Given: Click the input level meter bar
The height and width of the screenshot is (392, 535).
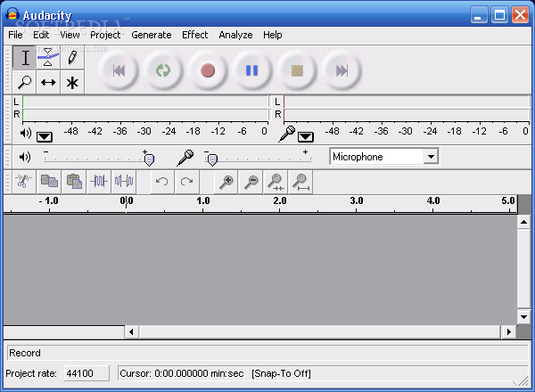Looking at the screenshot, I should 407,108.
